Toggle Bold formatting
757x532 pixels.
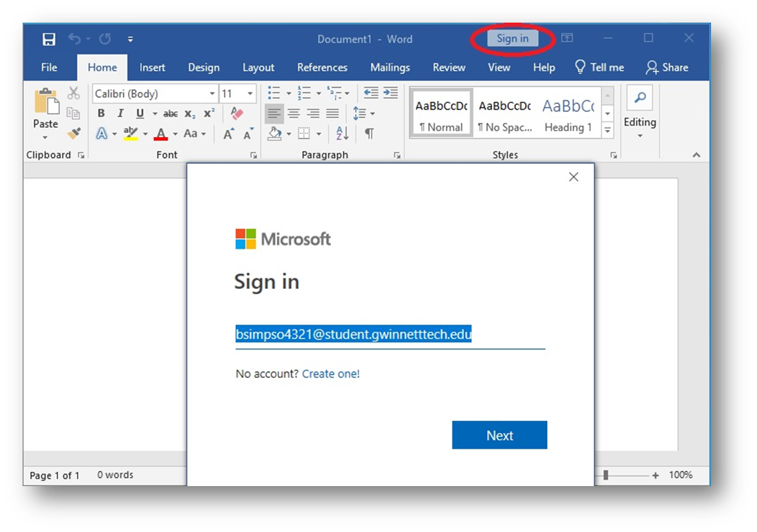(x=101, y=114)
